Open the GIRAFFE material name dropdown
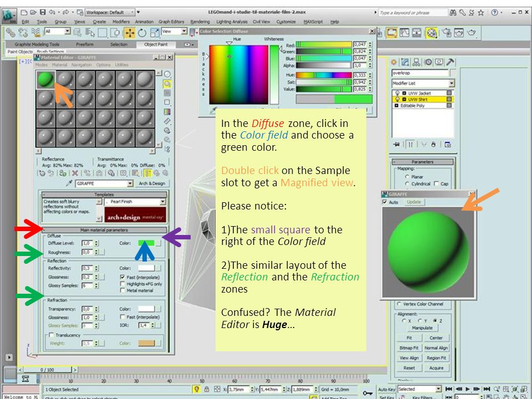Image resolution: width=532 pixels, height=399 pixels. click(104, 183)
